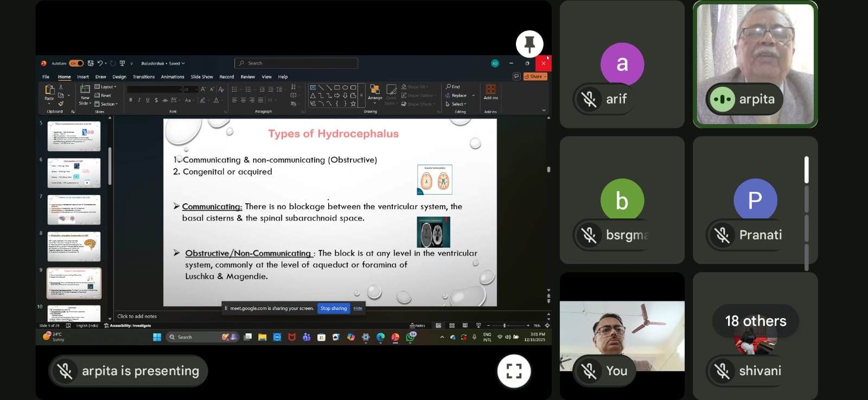Image resolution: width=868 pixels, height=400 pixels.
Task: Switch to the Slide Show tab
Action: (x=202, y=77)
